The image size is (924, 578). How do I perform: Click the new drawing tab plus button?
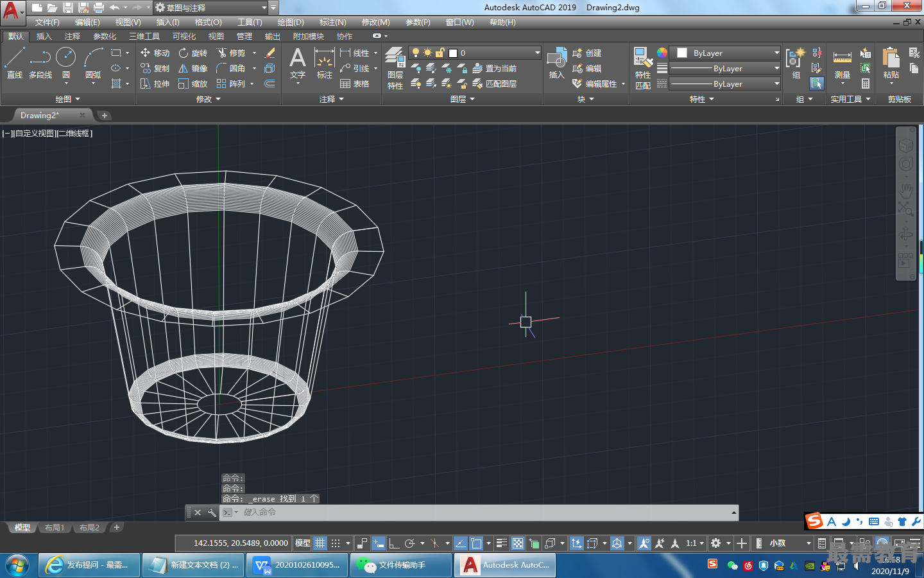(104, 115)
